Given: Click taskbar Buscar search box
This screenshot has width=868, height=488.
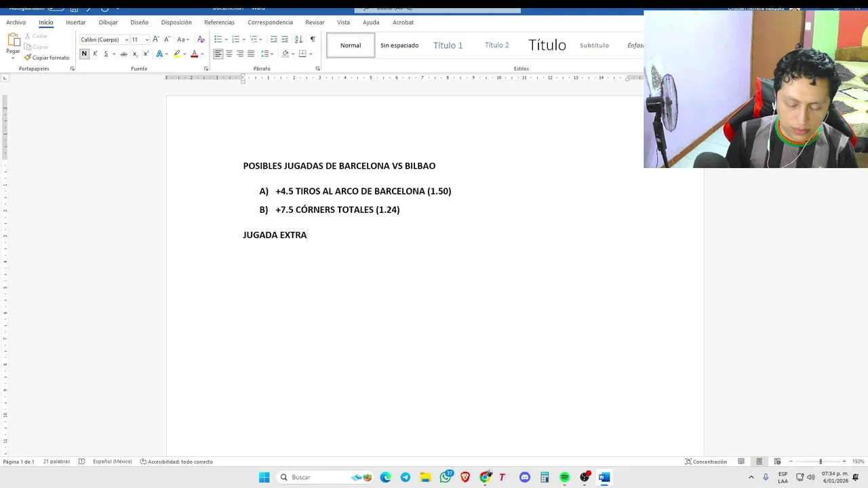Looking at the screenshot, I should click(326, 477).
